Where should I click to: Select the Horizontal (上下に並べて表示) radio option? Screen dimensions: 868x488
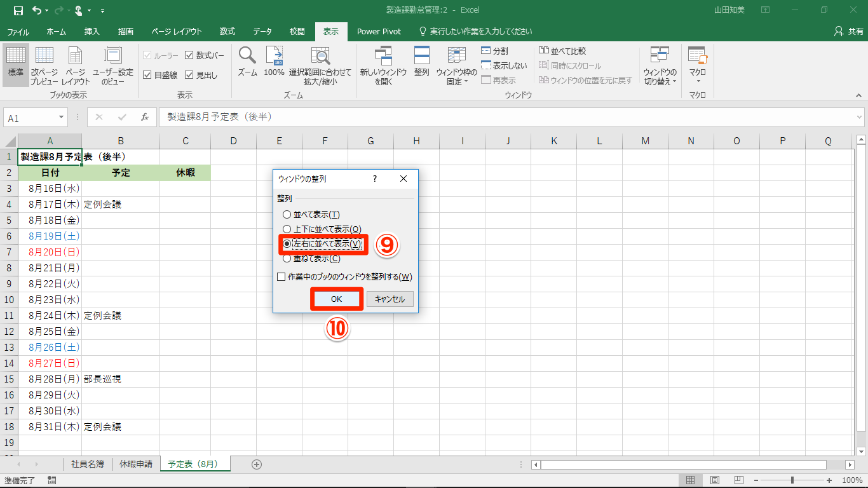point(287,229)
